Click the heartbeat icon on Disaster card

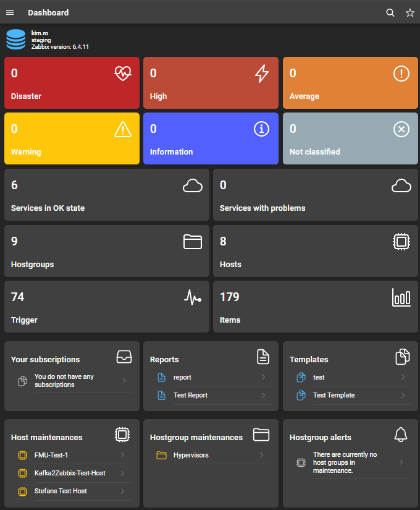click(123, 73)
